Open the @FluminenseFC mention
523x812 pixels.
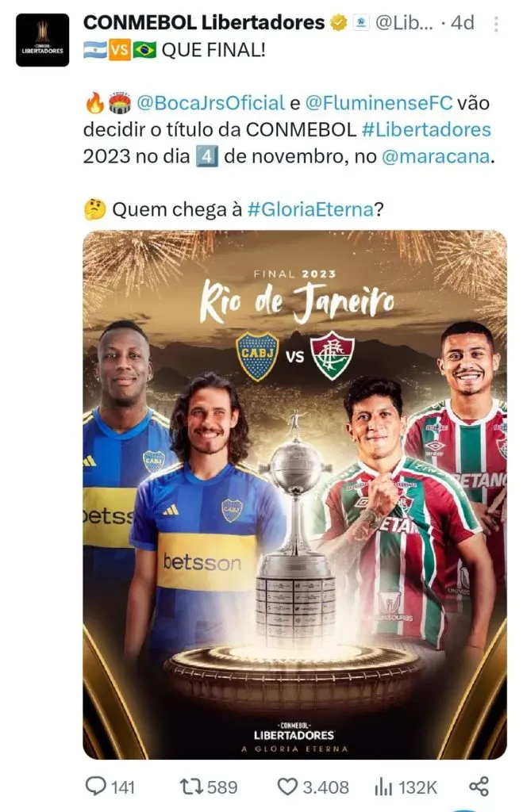pos(379,103)
